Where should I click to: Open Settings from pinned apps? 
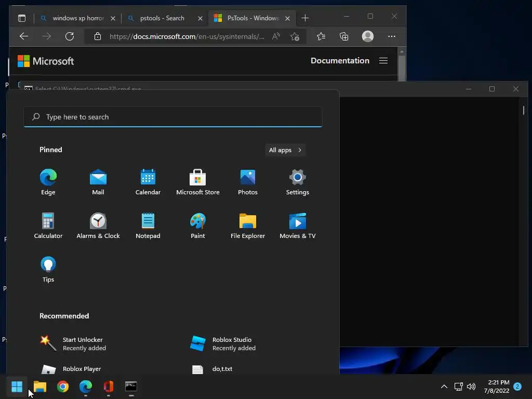(x=298, y=182)
